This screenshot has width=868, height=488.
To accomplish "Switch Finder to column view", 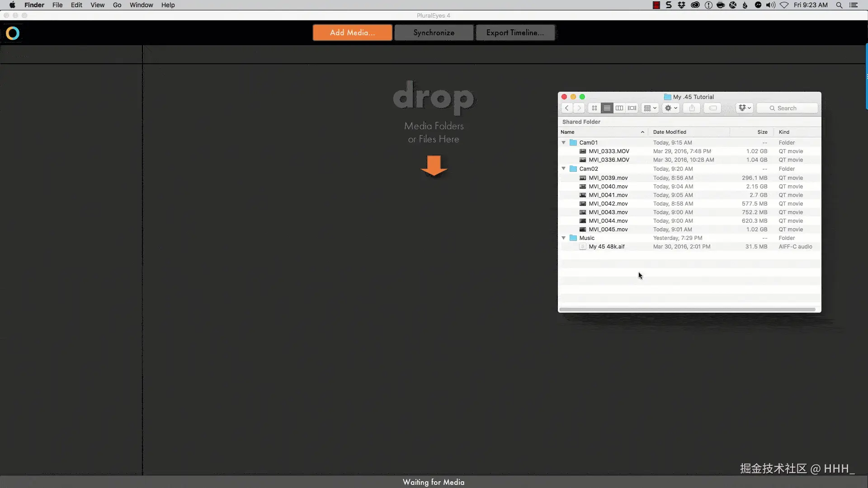I will [x=619, y=108].
